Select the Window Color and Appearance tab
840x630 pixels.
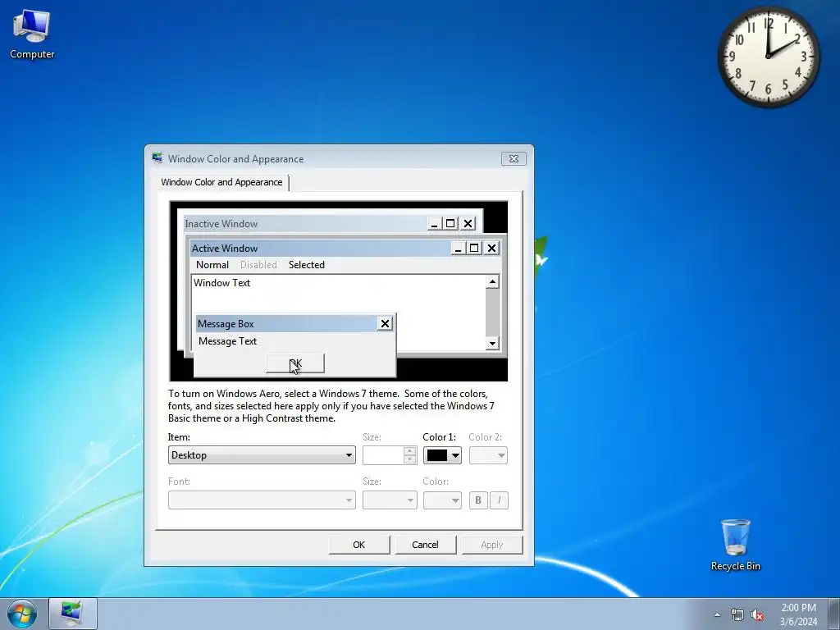pyautogui.click(x=221, y=182)
